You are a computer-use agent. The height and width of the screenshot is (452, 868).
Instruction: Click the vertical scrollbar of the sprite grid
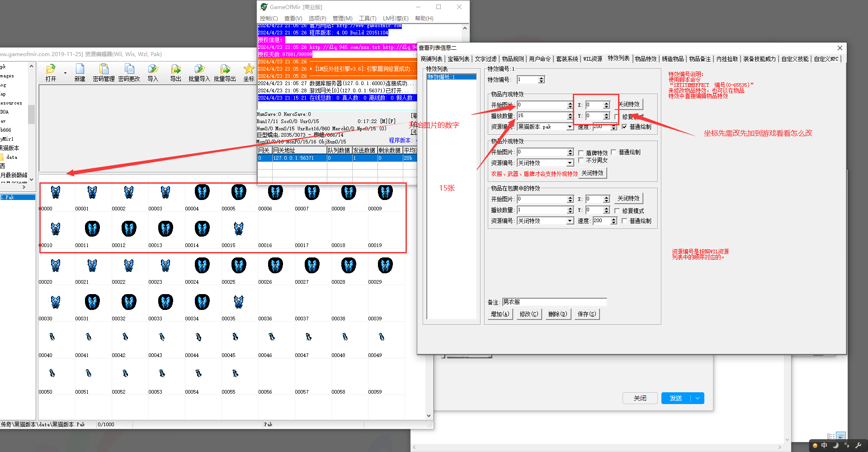(429, 294)
